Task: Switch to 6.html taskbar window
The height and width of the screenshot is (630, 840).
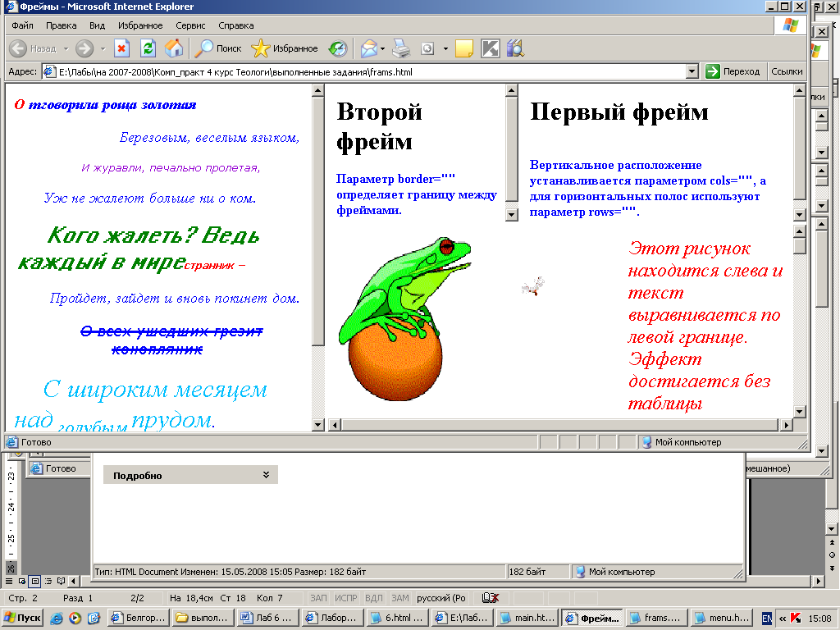Action: coord(398,618)
